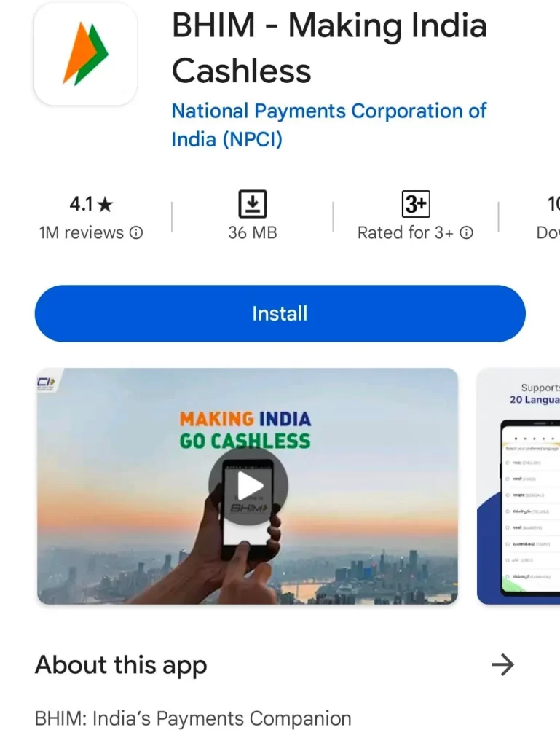
Task: Play the BHIM promo video
Action: click(x=248, y=486)
